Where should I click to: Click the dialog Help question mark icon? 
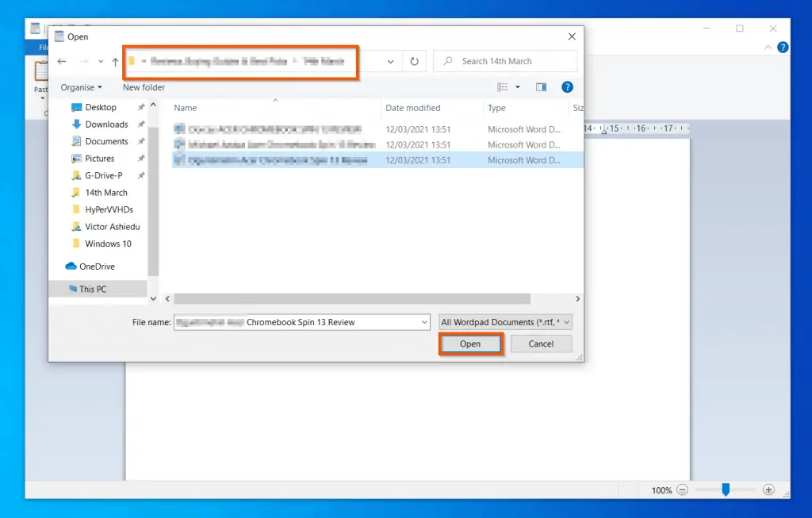click(567, 87)
